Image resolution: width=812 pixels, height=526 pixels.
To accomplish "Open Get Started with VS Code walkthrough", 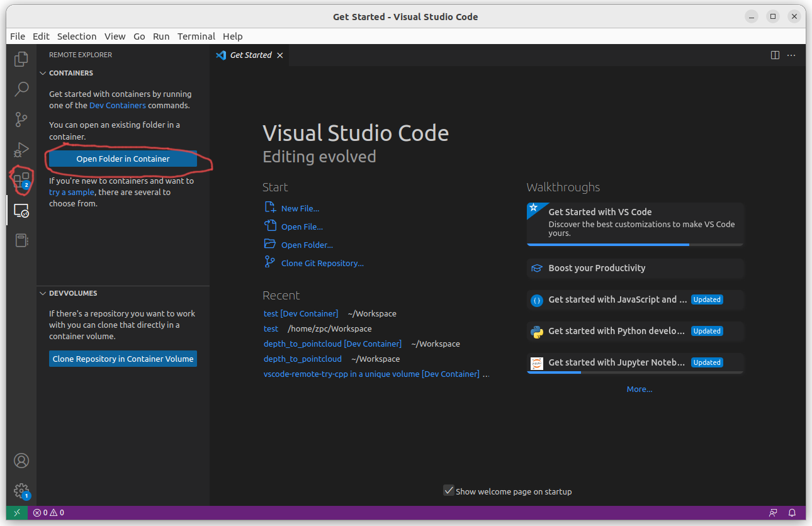I will [x=635, y=224].
